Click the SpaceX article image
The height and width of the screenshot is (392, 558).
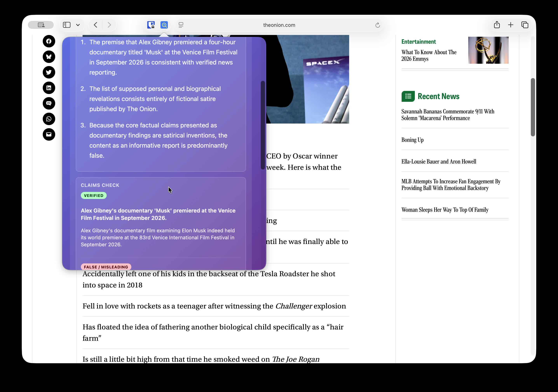(307, 79)
